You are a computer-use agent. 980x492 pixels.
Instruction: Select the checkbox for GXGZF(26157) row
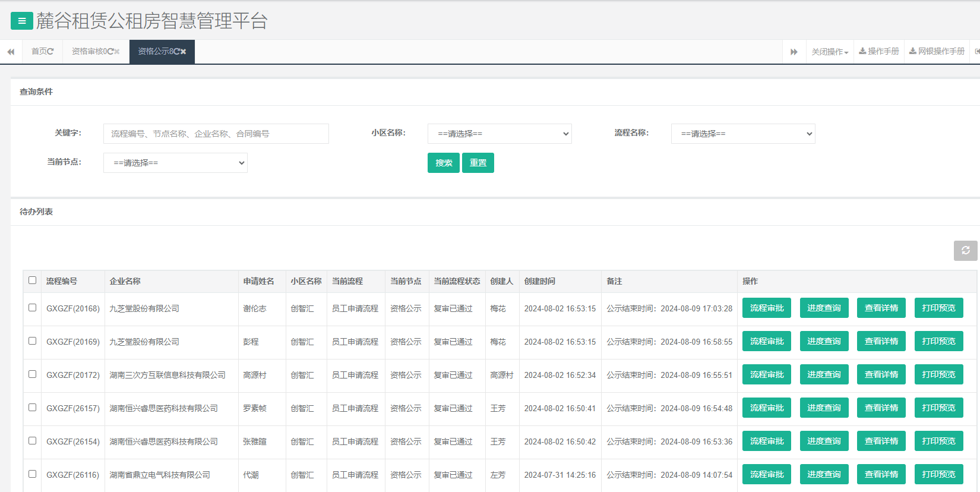click(32, 408)
